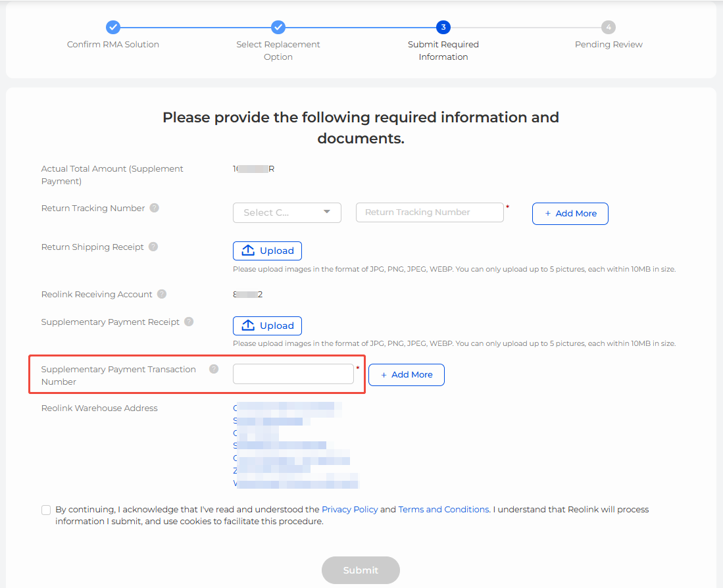The height and width of the screenshot is (588, 723).
Task: Click the help icon beside Return Tracking Number
Action: click(154, 208)
